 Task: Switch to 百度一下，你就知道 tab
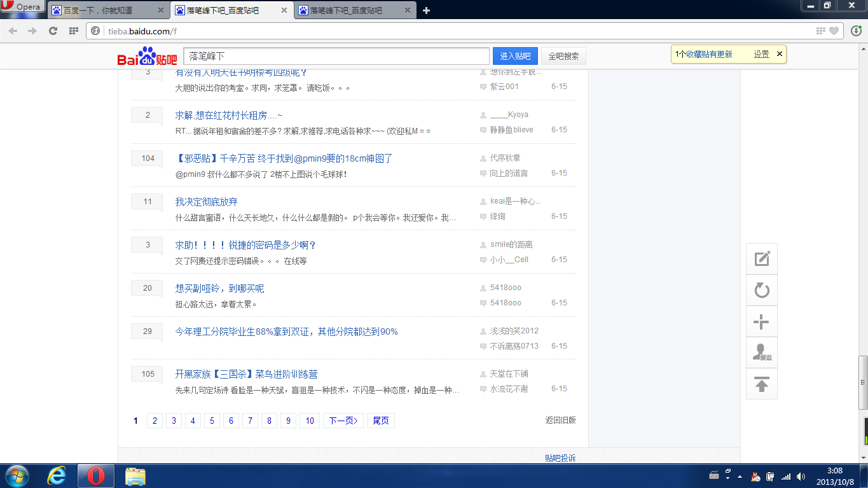(x=108, y=10)
